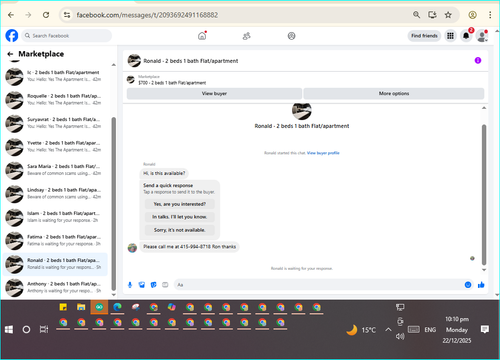Open the Friends icon in top navigation
The image size is (500, 360).
point(247,36)
